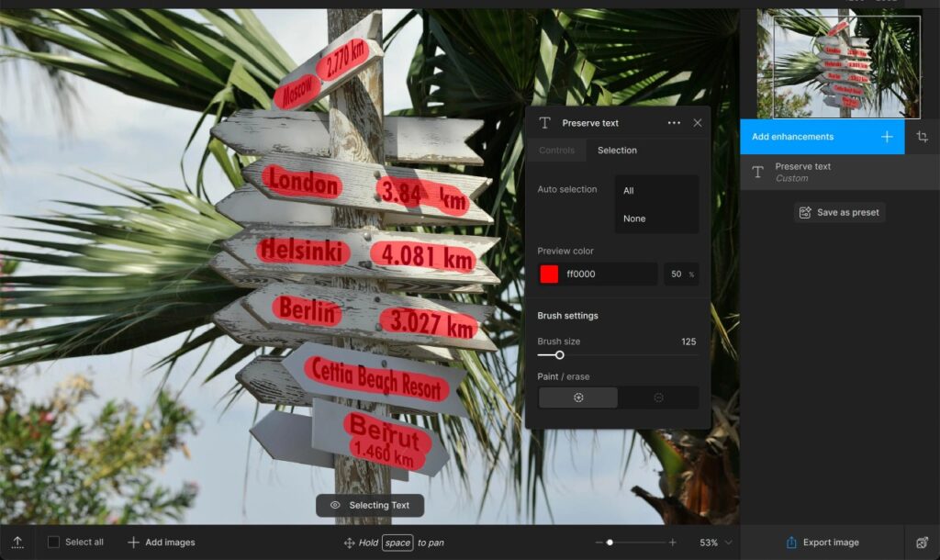This screenshot has height=560, width=940.
Task: Click the T icon beside Preserve text Custom
Action: pyautogui.click(x=757, y=172)
